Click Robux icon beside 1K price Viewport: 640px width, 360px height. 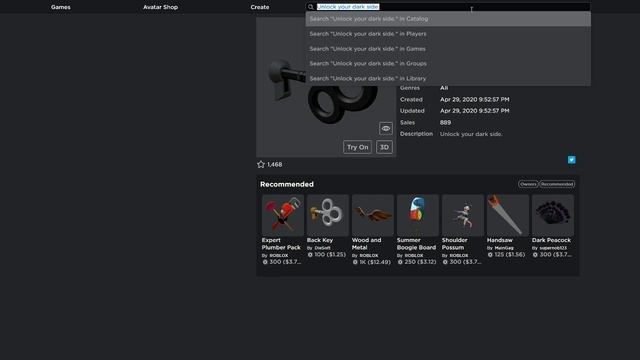coord(355,262)
